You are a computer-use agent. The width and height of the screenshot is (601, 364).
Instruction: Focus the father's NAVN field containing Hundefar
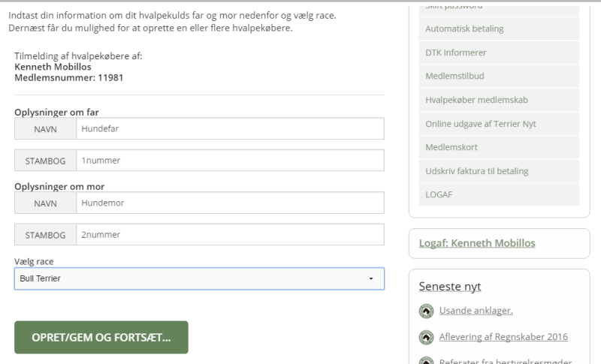click(230, 128)
